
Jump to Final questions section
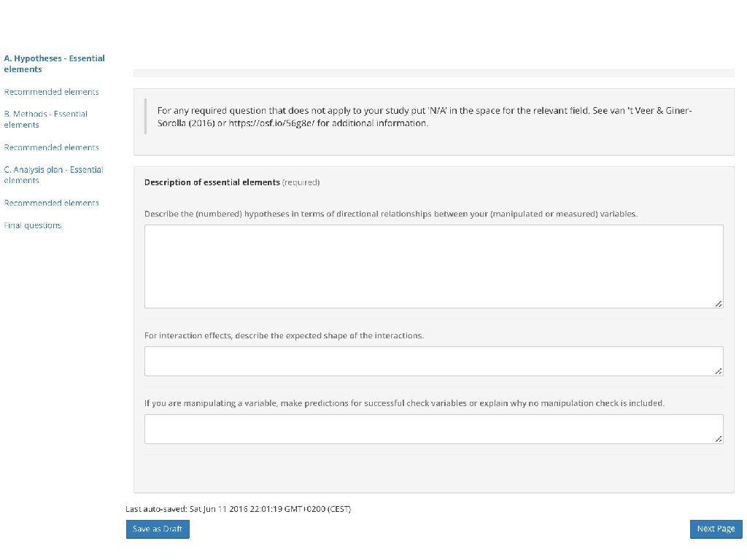[x=33, y=225]
